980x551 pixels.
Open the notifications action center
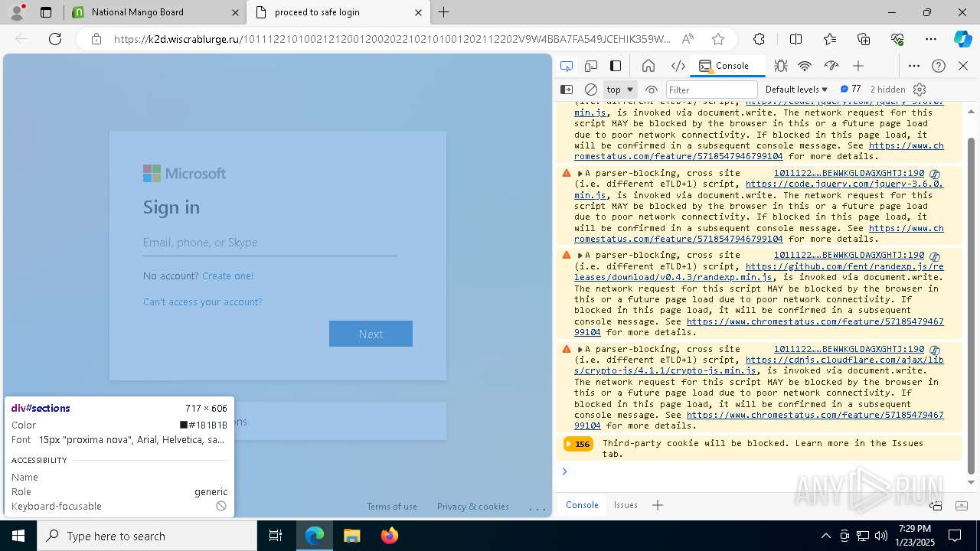pos(955,536)
